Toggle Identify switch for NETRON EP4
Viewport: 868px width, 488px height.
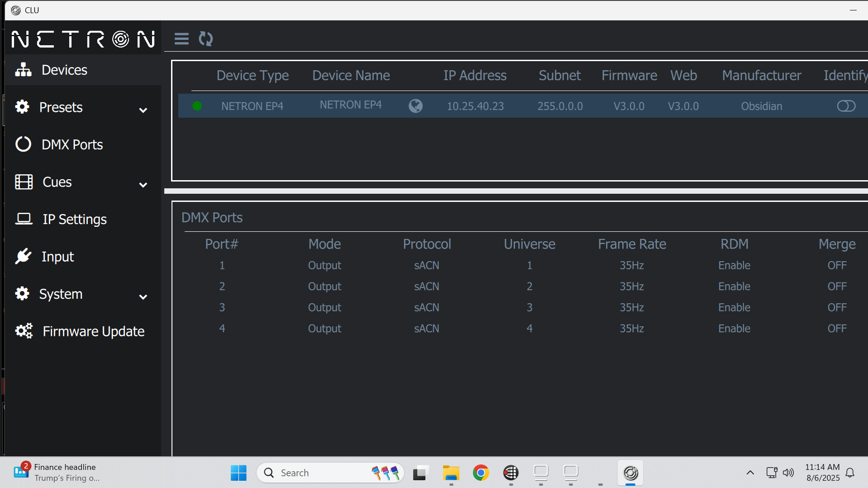coord(846,106)
